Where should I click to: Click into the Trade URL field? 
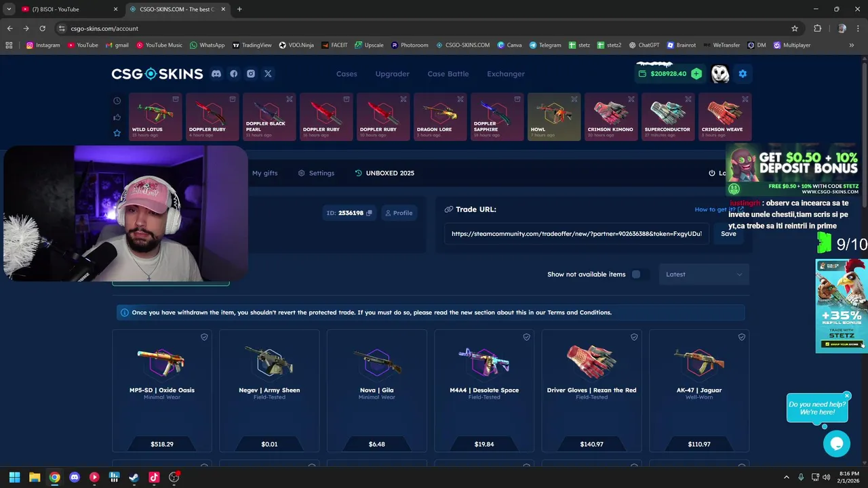tap(576, 234)
